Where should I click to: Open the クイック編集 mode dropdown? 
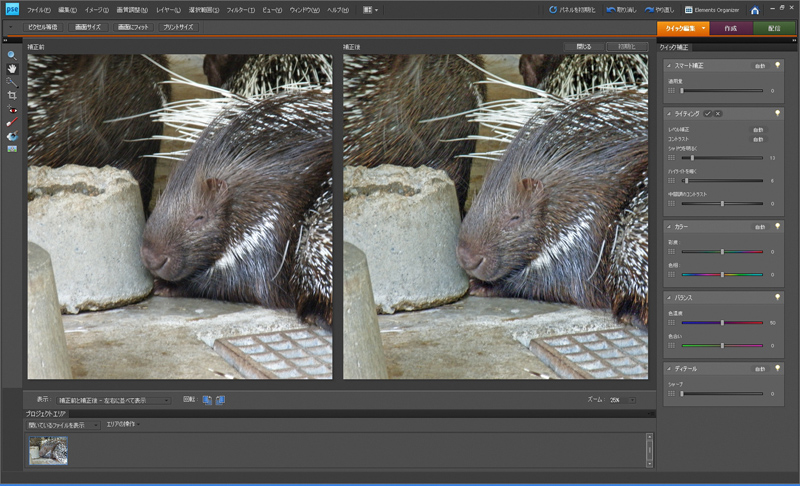point(703,28)
